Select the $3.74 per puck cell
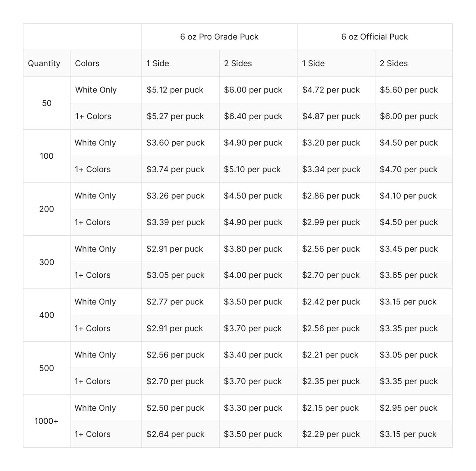Image resolution: width=476 pixels, height=471 pixels. coord(175,169)
